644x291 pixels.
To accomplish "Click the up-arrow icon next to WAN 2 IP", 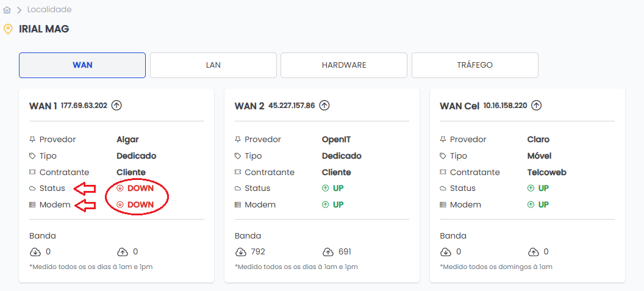I will (324, 106).
